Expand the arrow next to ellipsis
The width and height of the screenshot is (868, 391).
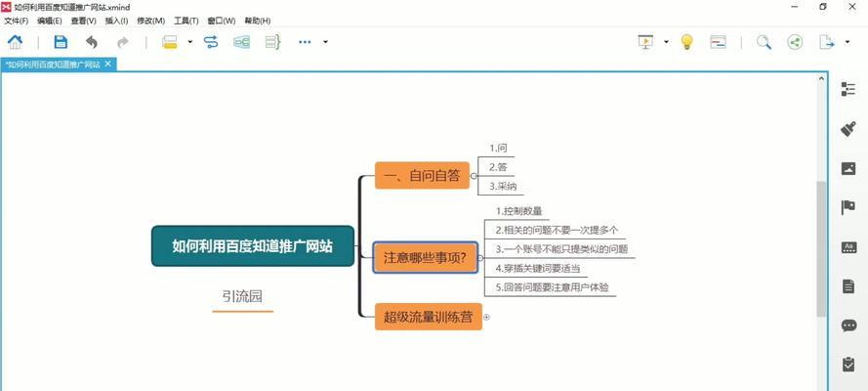pyautogui.click(x=325, y=42)
